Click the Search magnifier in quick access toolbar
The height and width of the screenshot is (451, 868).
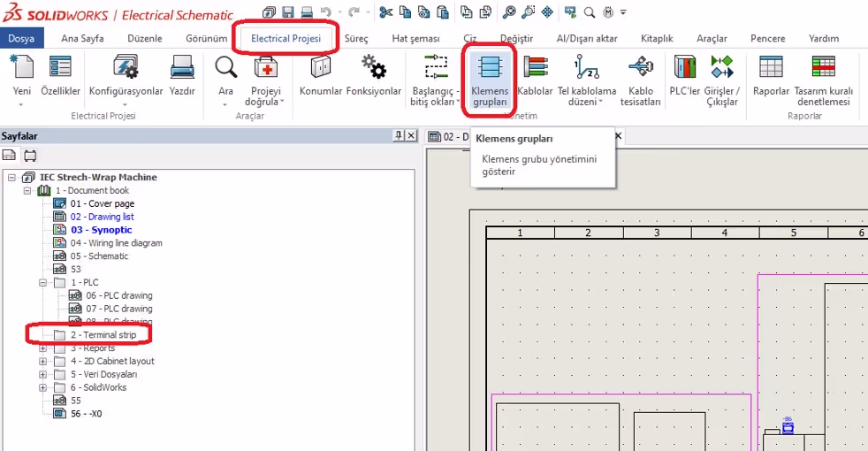[x=590, y=11]
